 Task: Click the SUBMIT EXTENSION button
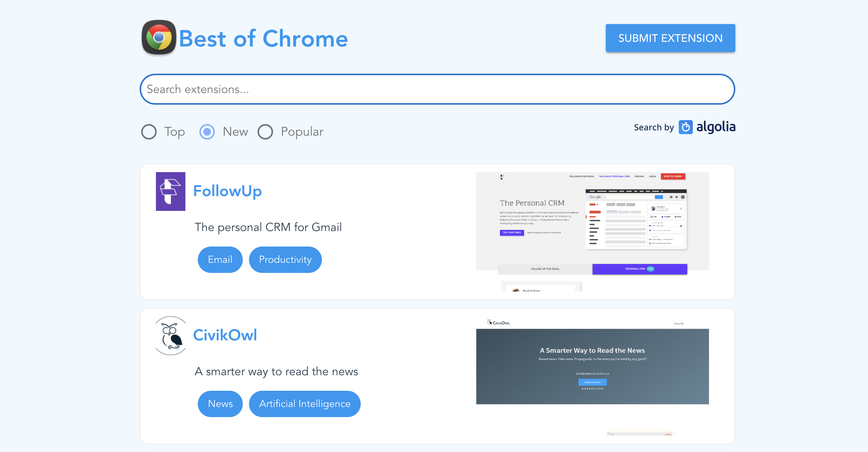point(670,38)
